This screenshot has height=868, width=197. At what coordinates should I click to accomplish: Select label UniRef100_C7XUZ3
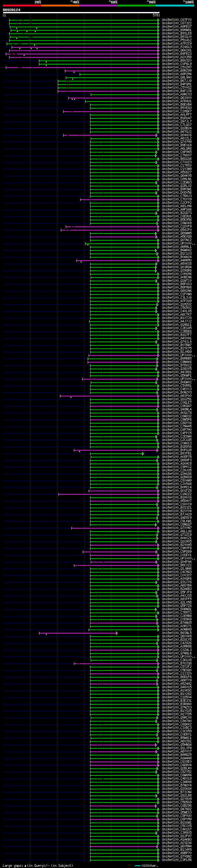point(176,162)
